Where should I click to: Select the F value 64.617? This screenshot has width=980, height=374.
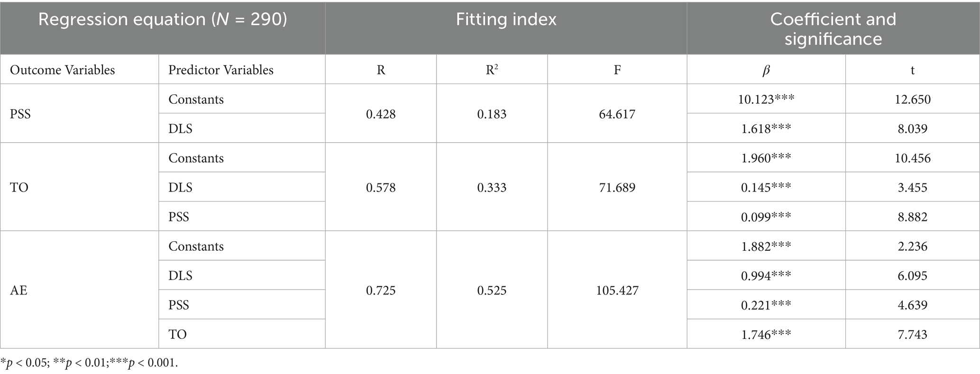click(x=617, y=114)
